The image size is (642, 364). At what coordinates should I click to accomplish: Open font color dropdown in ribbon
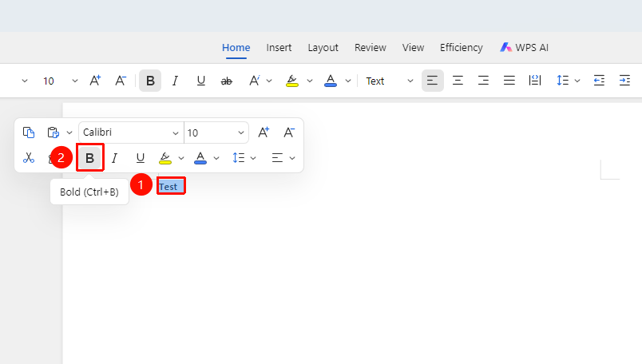tap(348, 81)
